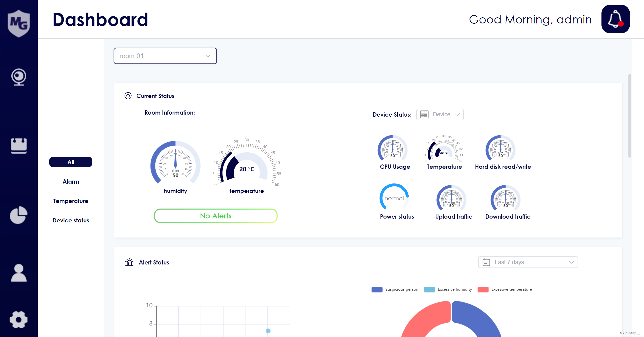Expand the Last 7 days chevron arrow

click(572, 262)
